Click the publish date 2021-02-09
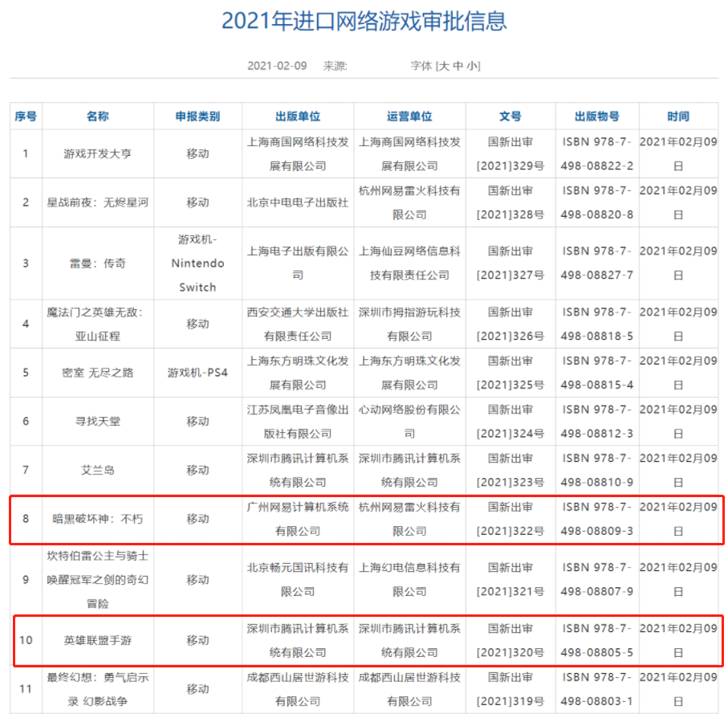728x714 pixels. tap(277, 66)
